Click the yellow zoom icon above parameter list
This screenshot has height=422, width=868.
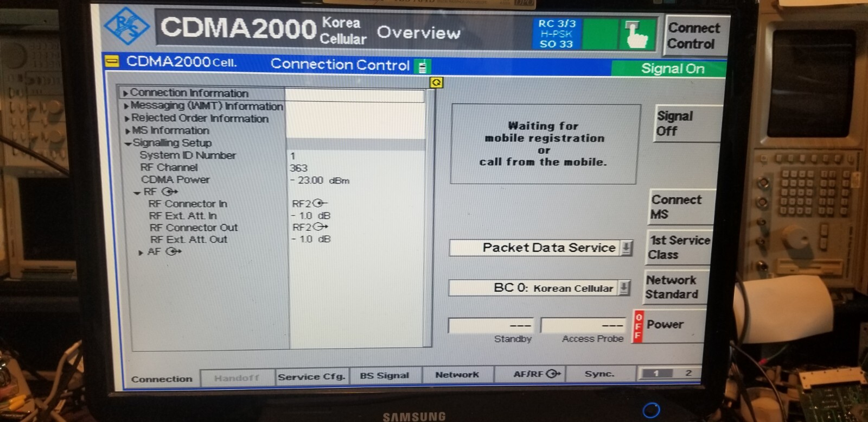pos(436,83)
